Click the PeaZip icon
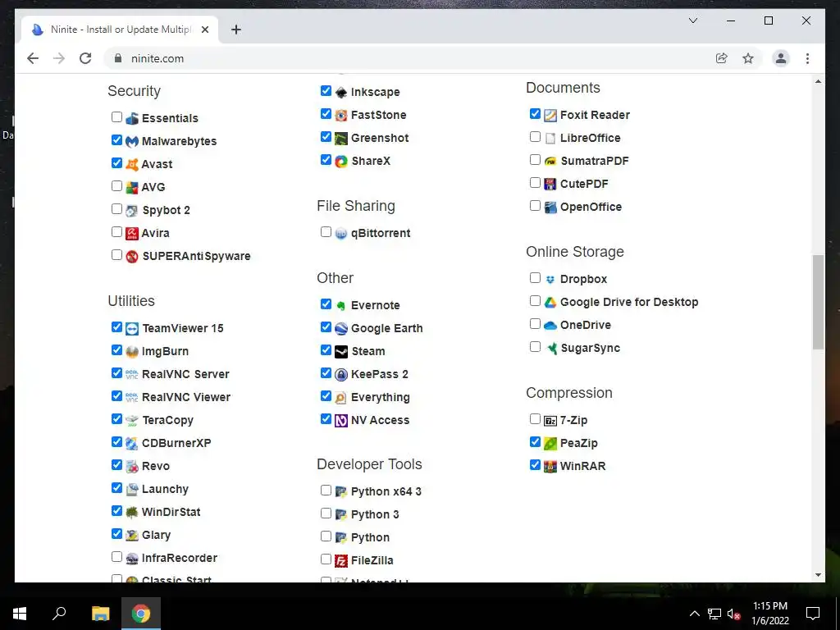Image resolution: width=840 pixels, height=630 pixels. click(x=550, y=444)
